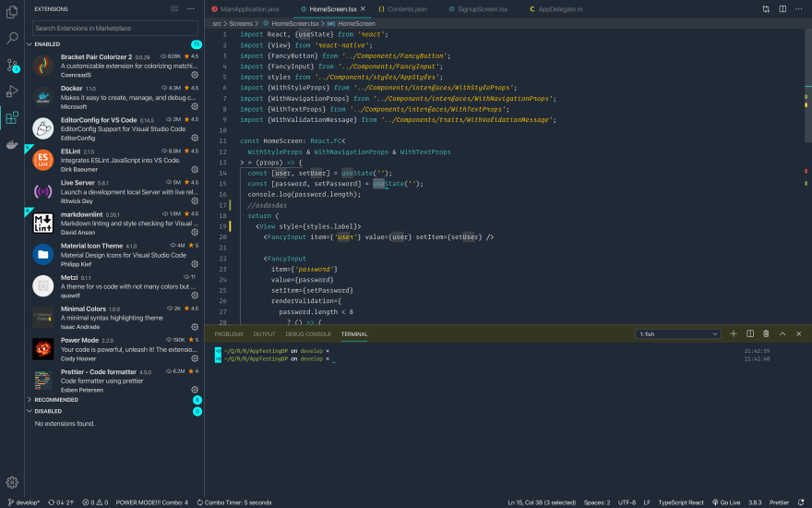Add a new terminal with plus icon
Screen dimensions: 812x508
[734, 333]
